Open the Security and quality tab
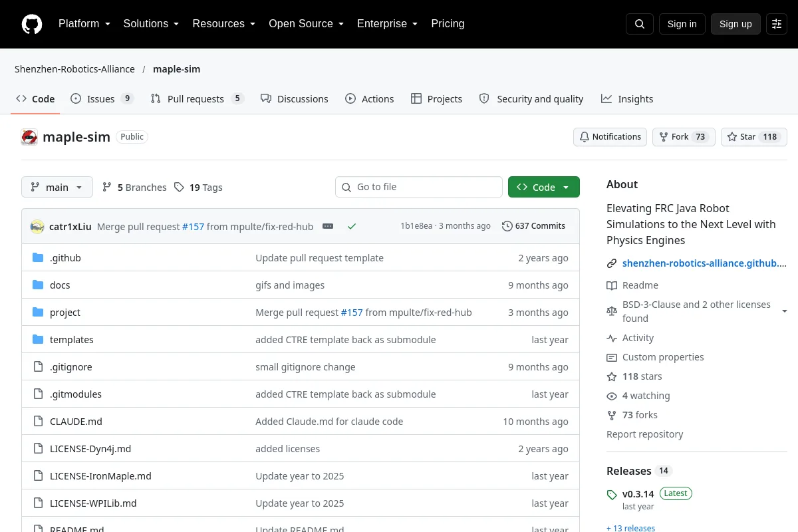 coord(531,99)
